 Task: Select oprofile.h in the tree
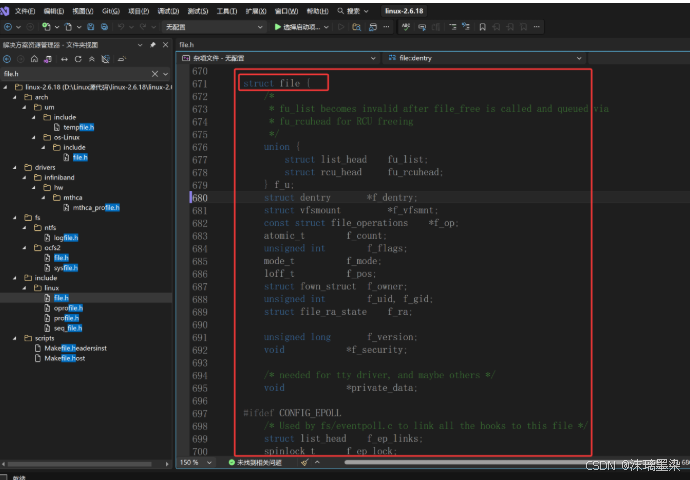tap(68, 308)
